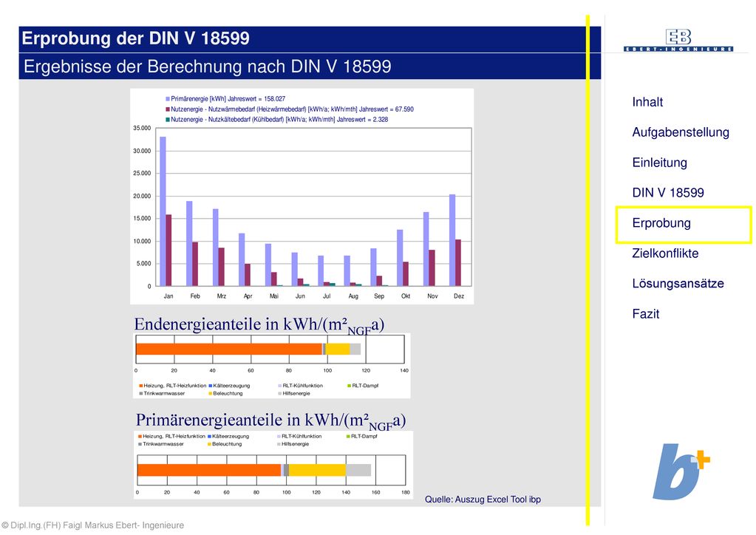Select the slide title 'Erprobung der DIN V 18599'
756x535 pixels.
pos(135,38)
